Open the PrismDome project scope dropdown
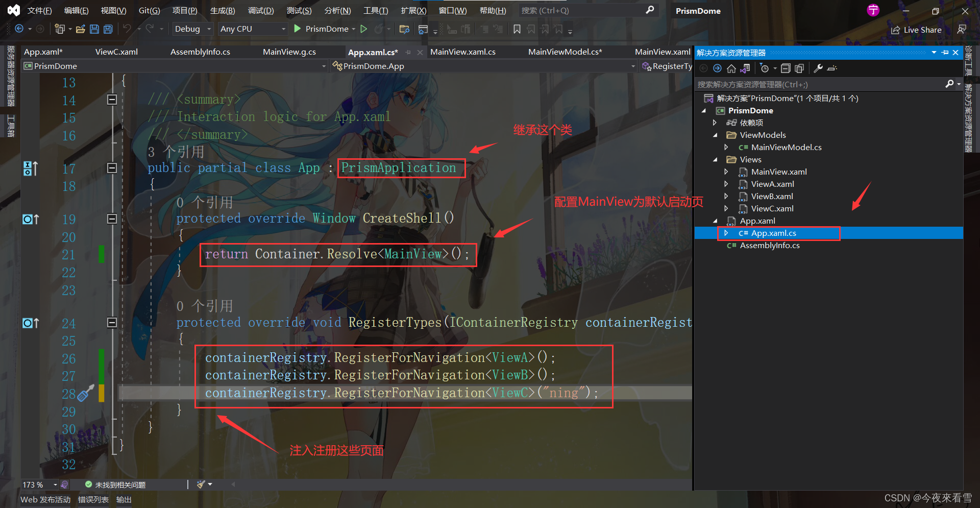 pos(175,66)
